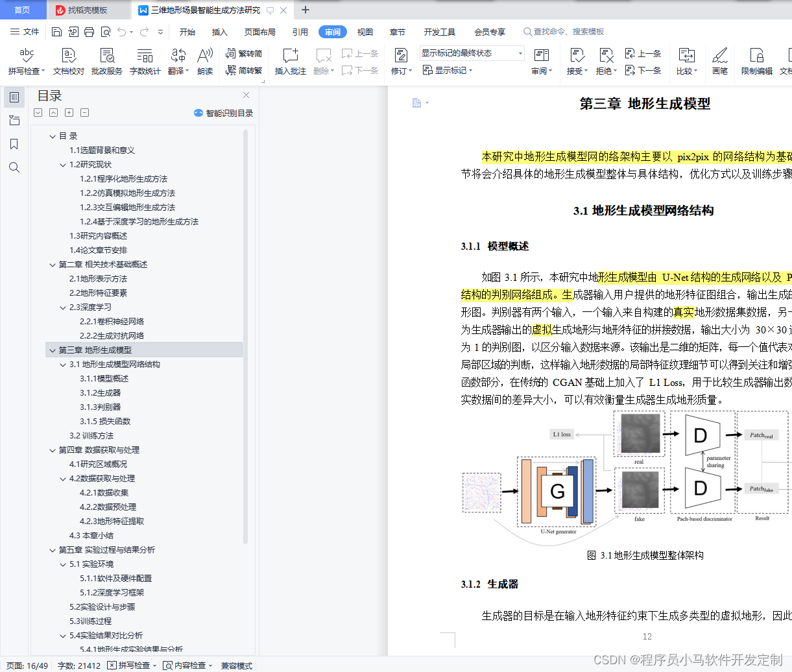Image resolution: width=792 pixels, height=672 pixels.
Task: Go to next change (下一条) near reject
Action: point(643,70)
